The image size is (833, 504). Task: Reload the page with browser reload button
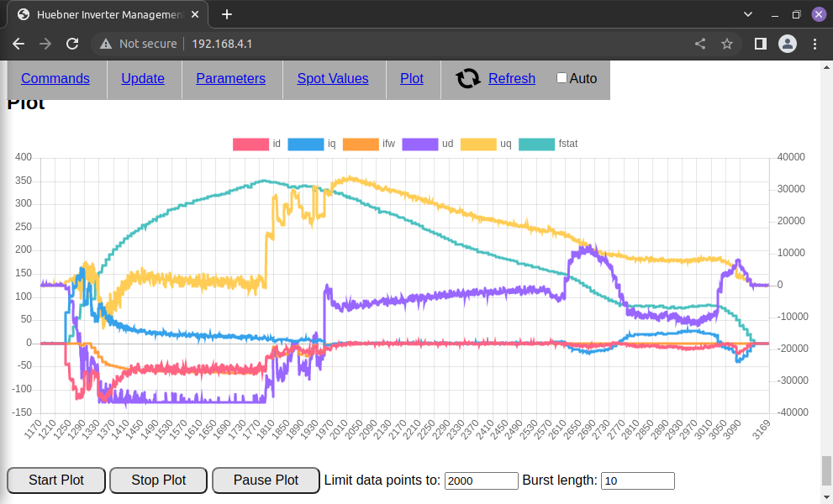tap(72, 44)
